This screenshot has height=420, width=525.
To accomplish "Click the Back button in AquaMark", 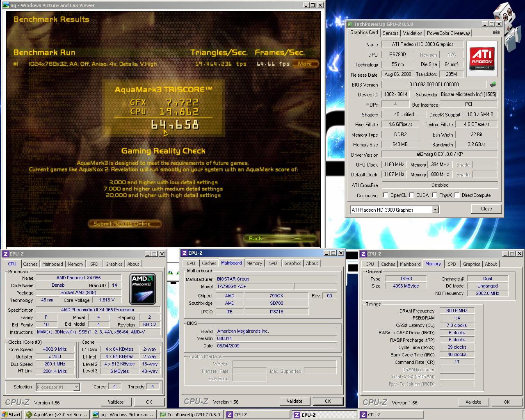I will [281, 238].
